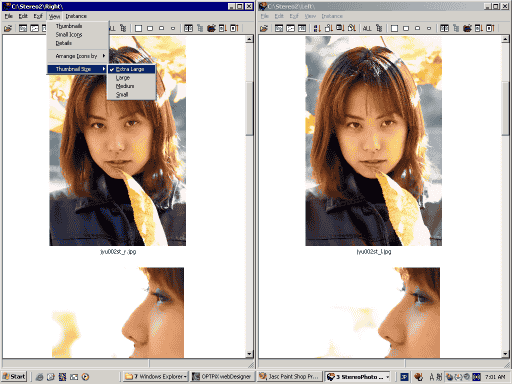Click the ALL icon in Left window toolbar

367,29
